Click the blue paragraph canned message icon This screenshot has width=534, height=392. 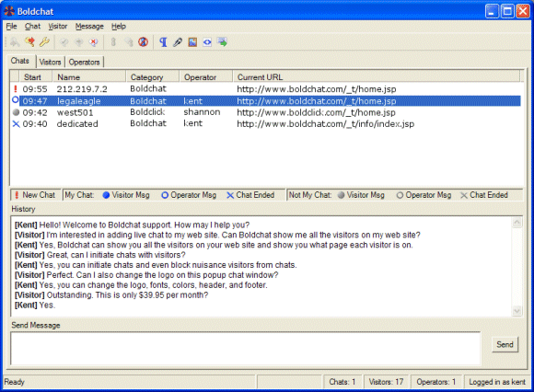163,42
